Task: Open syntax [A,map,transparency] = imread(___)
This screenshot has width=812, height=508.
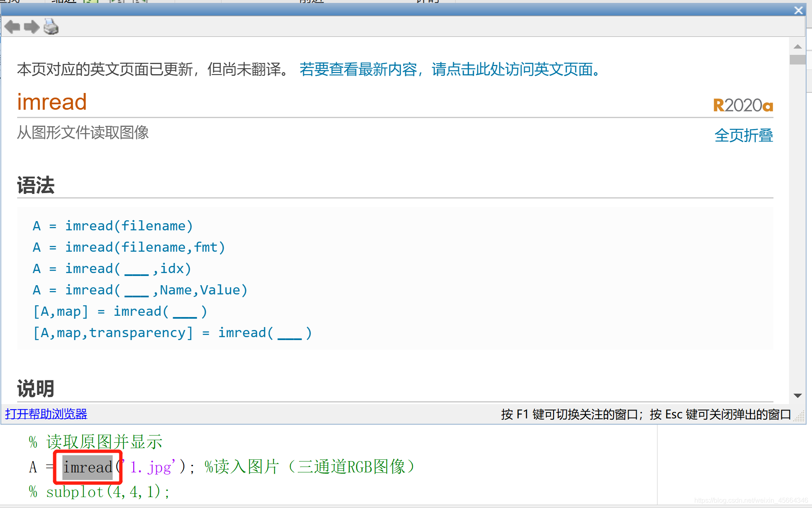Action: click(173, 333)
